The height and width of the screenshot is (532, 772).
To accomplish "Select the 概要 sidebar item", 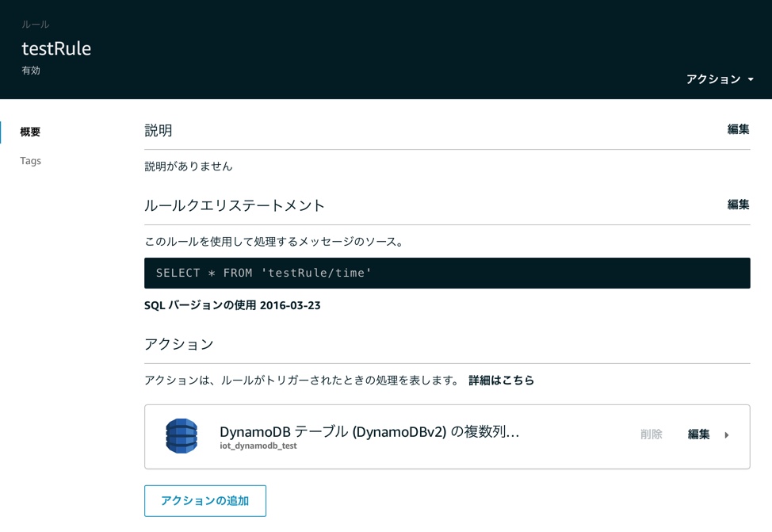I will click(30, 132).
